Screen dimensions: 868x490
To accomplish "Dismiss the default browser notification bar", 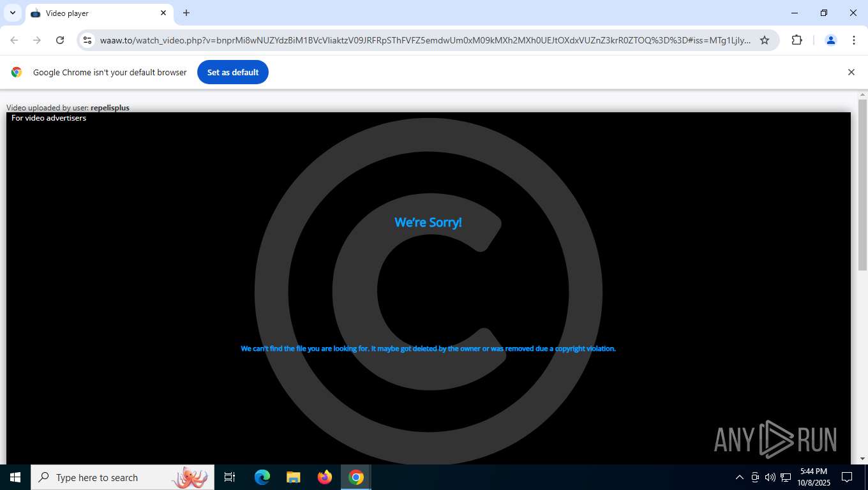I will point(851,72).
